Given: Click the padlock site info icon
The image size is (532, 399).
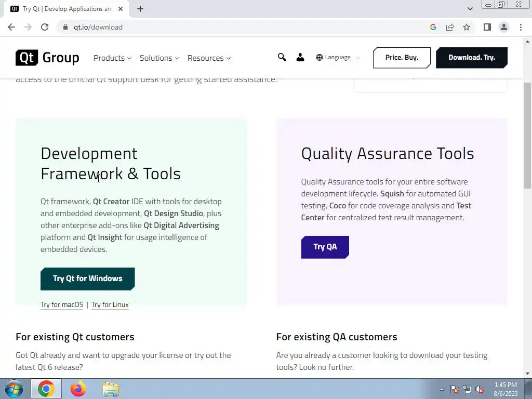Looking at the screenshot, I should (x=65, y=27).
